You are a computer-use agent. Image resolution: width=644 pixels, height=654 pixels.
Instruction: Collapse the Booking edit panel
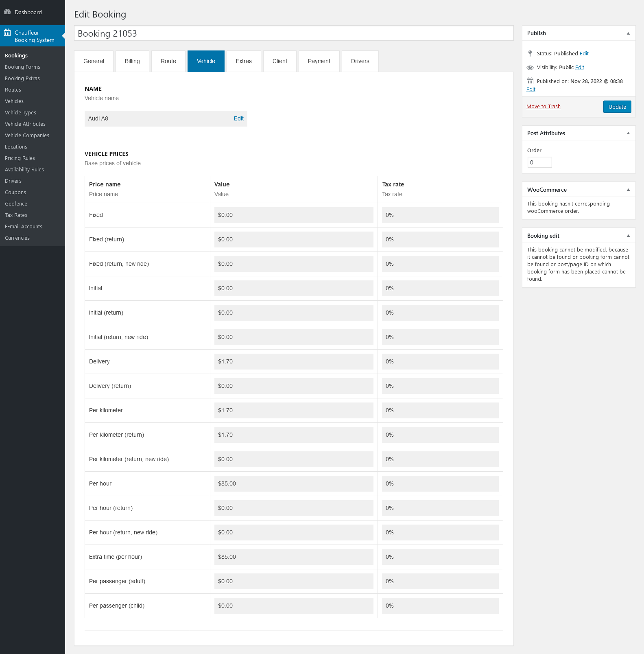[628, 236]
